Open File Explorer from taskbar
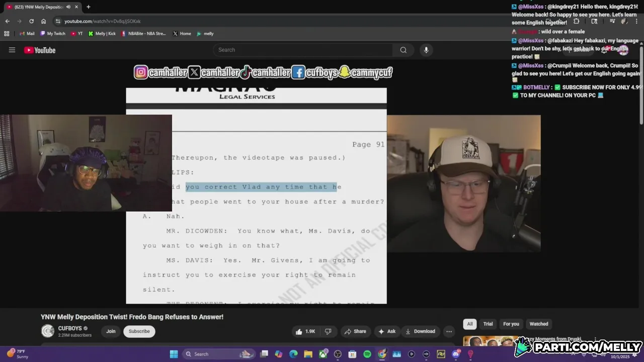The image size is (644, 362). [308, 354]
